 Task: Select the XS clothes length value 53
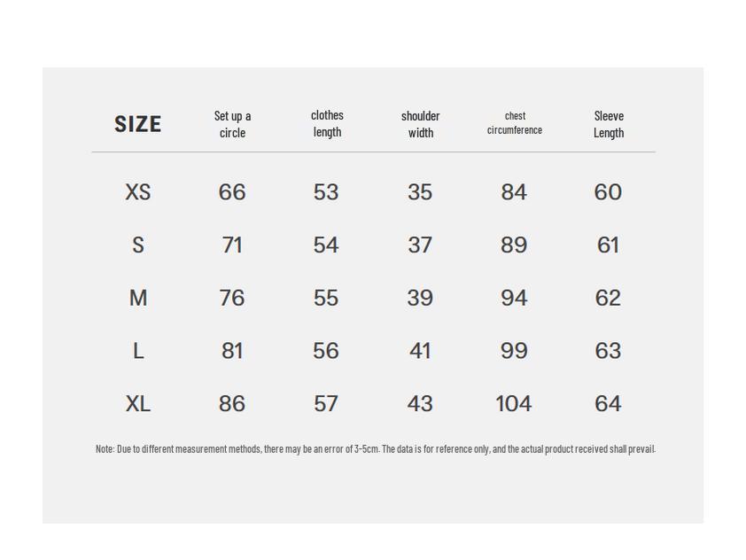pyautogui.click(x=326, y=192)
